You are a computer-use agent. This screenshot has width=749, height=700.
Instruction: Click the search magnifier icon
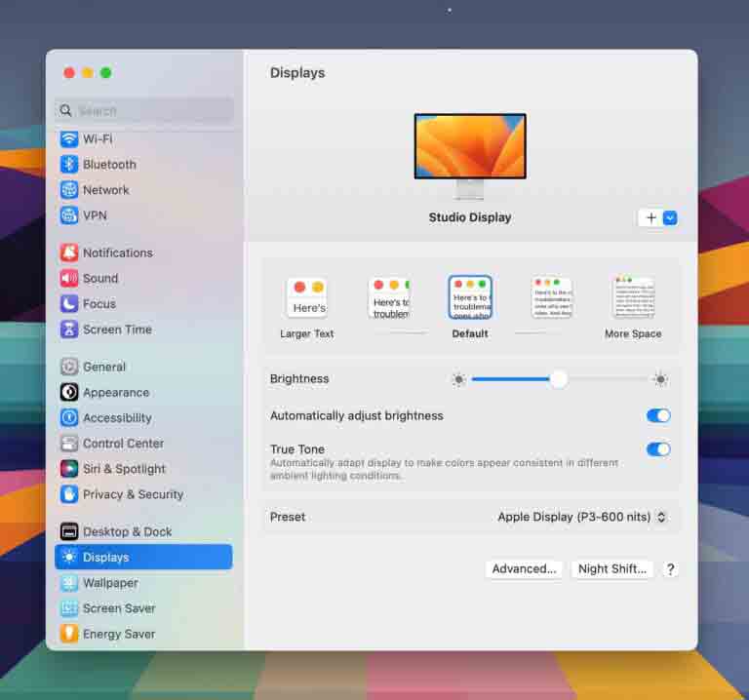(x=65, y=111)
